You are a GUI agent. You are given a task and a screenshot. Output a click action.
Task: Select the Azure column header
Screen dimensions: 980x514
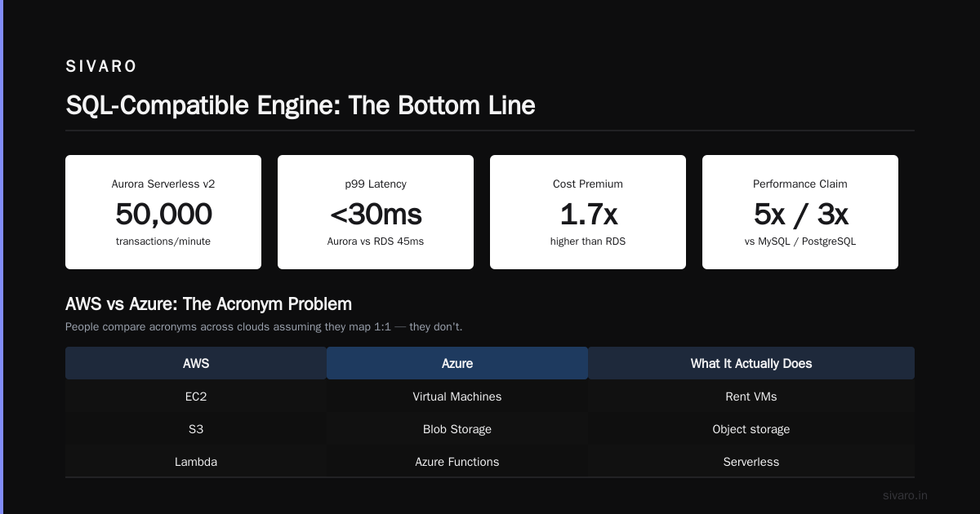click(457, 363)
